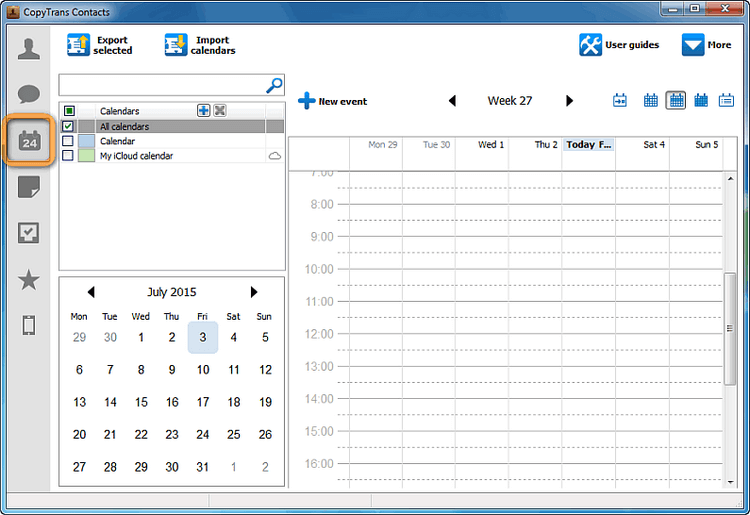The image size is (750, 515).
Task: Click the add calendar plus icon
Action: tap(204, 111)
